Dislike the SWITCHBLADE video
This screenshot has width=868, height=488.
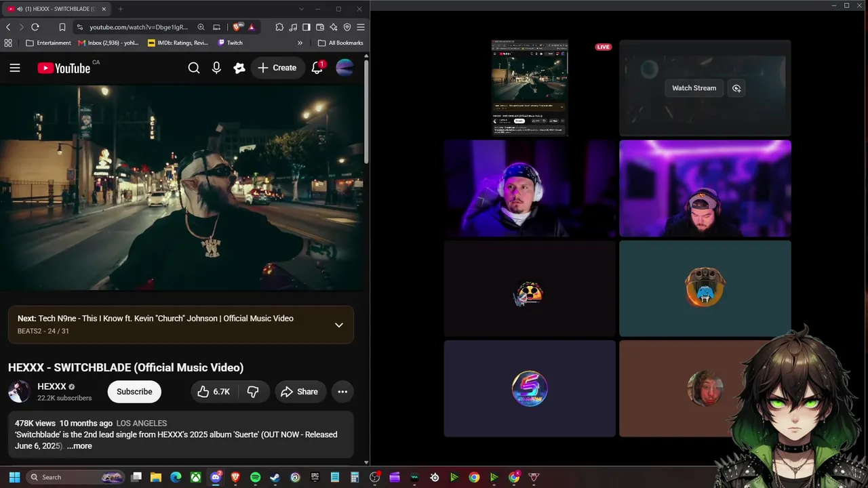coord(253,392)
